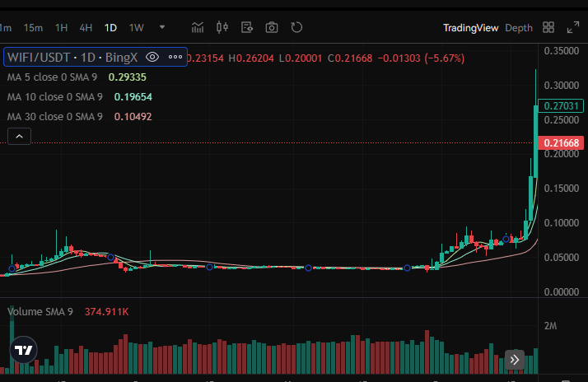Image resolution: width=588 pixels, height=382 pixels.
Task: Select the MA 5 close 0 SMA 9 indicator
Action: coord(52,77)
